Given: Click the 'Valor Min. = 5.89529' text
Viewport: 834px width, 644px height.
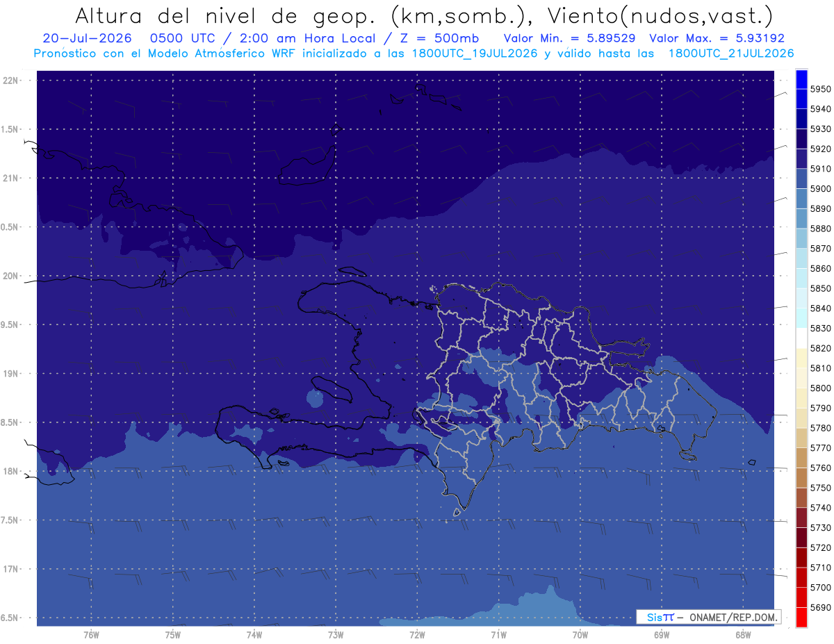Looking at the screenshot, I should pos(569,38).
